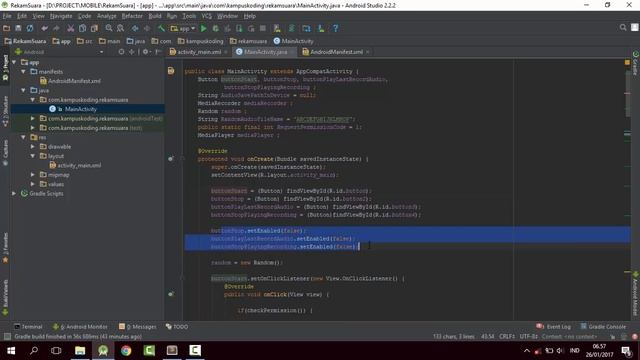Screen dimensions: 640x360
Task: Click the Redo arrow icon
Action: click(56, 28)
